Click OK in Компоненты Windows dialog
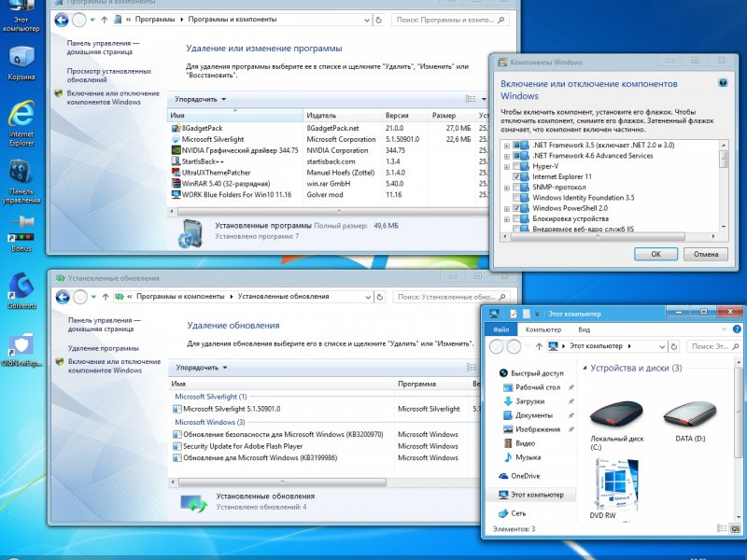Viewport: 747px width, 560px height. pos(655,254)
